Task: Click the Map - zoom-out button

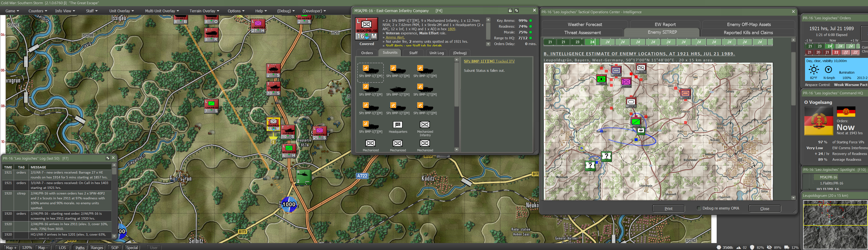Action: point(43,247)
